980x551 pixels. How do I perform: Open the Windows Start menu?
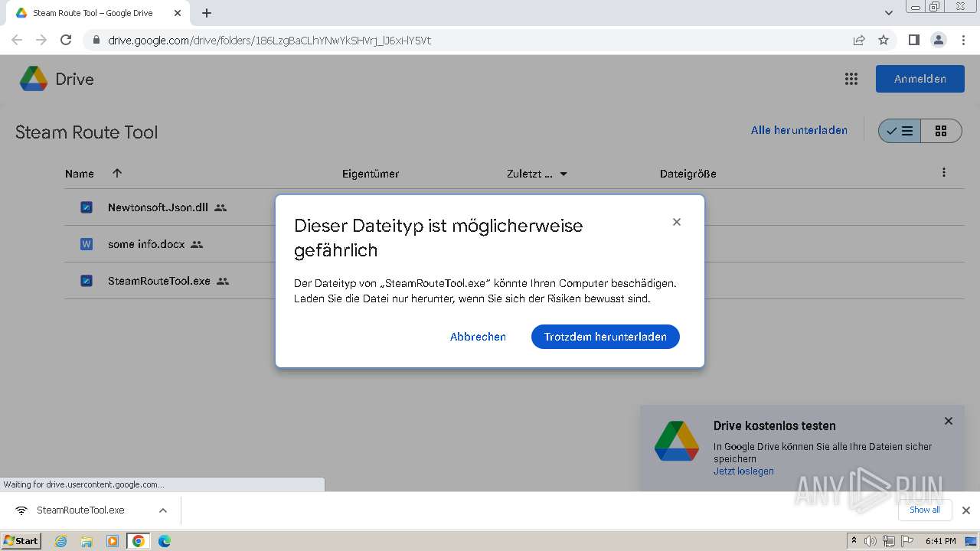21,540
